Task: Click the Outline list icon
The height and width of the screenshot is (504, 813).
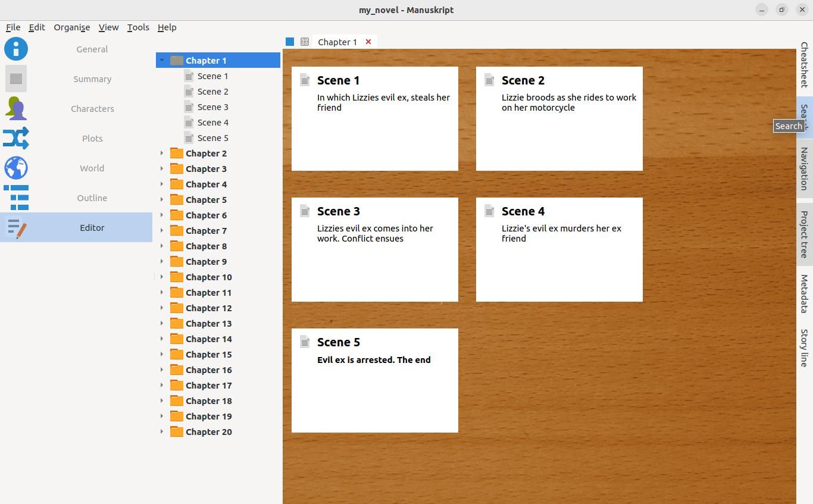Action: click(16, 198)
